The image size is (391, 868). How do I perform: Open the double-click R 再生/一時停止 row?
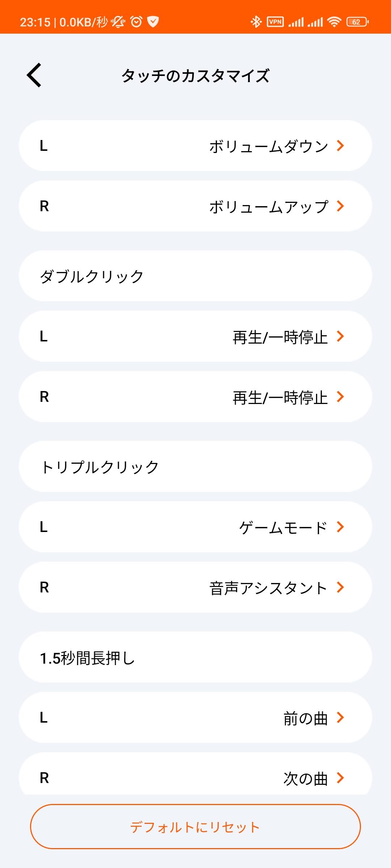tap(195, 397)
